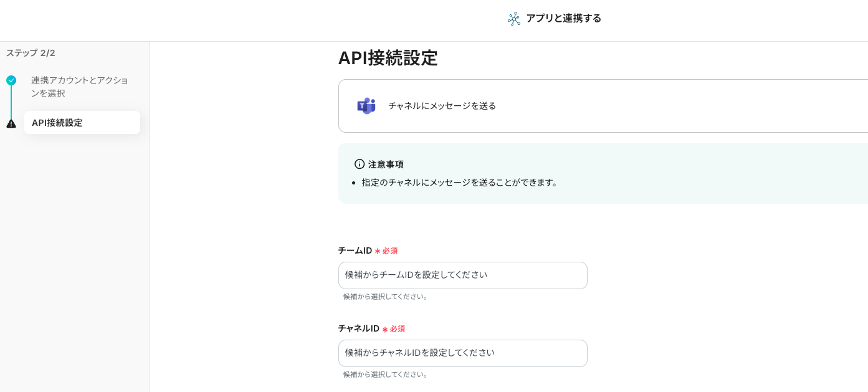Click the red asterisk next to チームID
This screenshot has width=868, height=392.
pyautogui.click(x=378, y=251)
